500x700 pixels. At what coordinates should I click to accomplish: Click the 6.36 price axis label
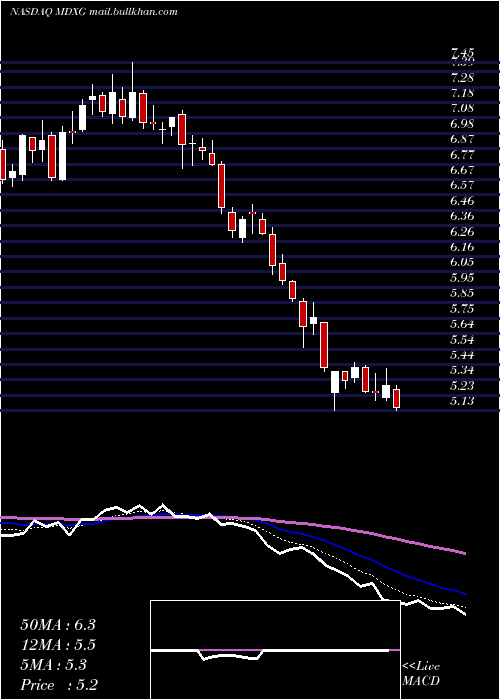[x=462, y=217]
